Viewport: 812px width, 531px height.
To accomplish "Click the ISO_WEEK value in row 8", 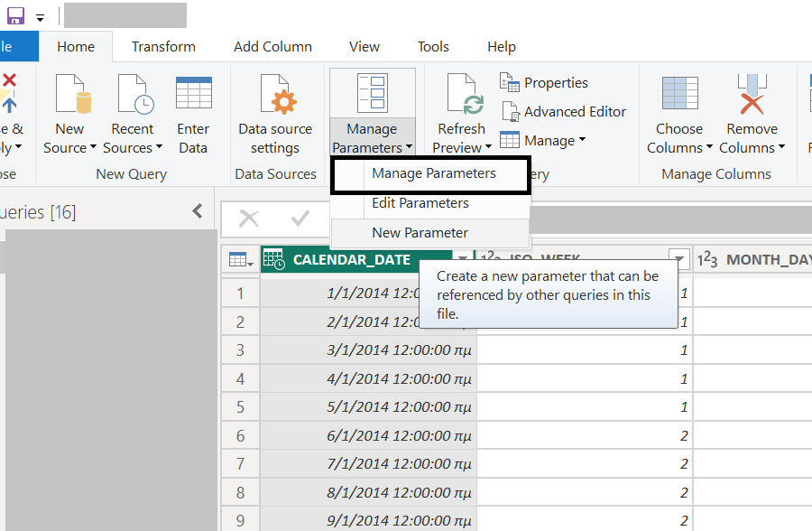I will point(586,492).
